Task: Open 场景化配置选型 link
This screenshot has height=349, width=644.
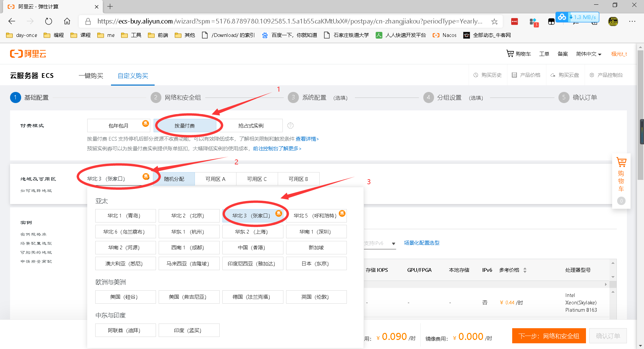Action: (422, 243)
